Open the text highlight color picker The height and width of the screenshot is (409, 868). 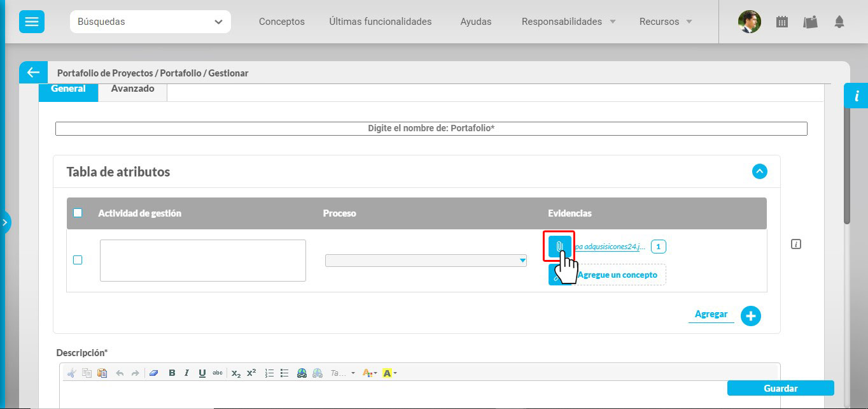tap(389, 373)
